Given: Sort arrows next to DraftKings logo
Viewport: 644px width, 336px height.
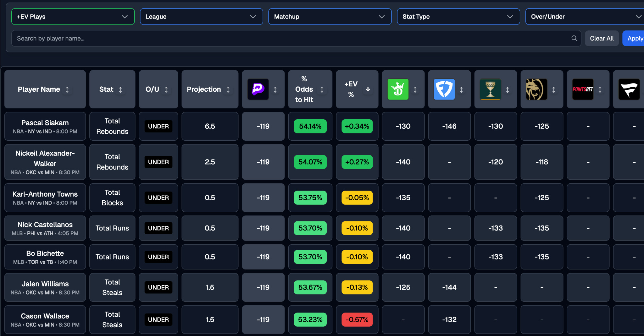Looking at the screenshot, I should click(x=415, y=90).
